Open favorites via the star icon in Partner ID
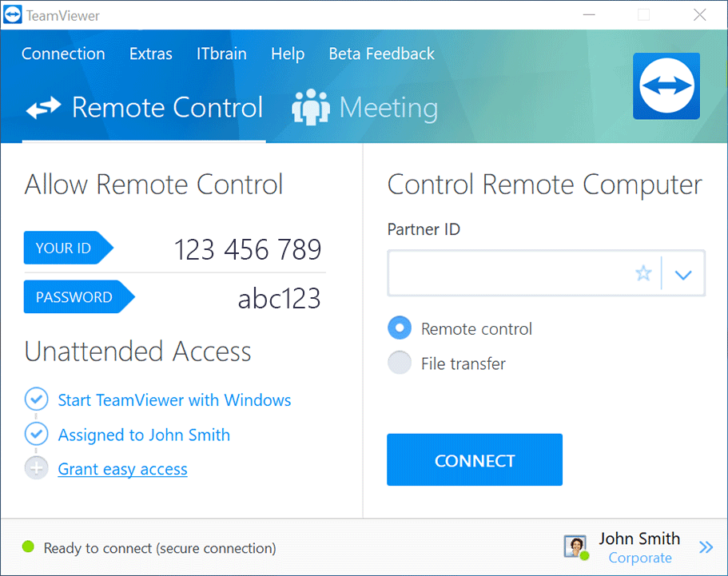The width and height of the screenshot is (728, 576). tap(643, 273)
